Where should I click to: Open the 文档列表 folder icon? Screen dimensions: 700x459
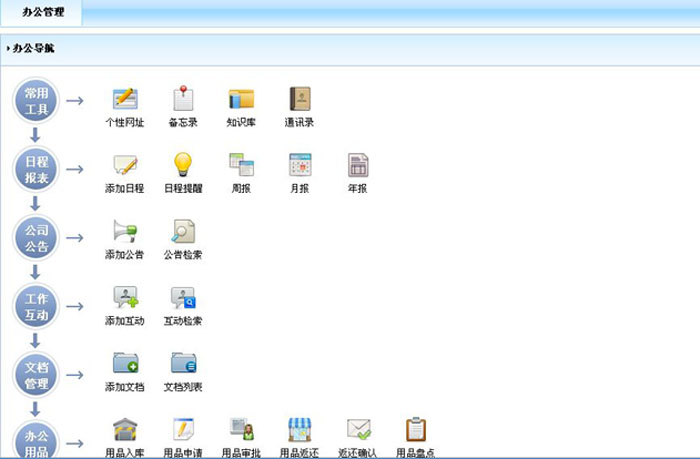tap(183, 364)
